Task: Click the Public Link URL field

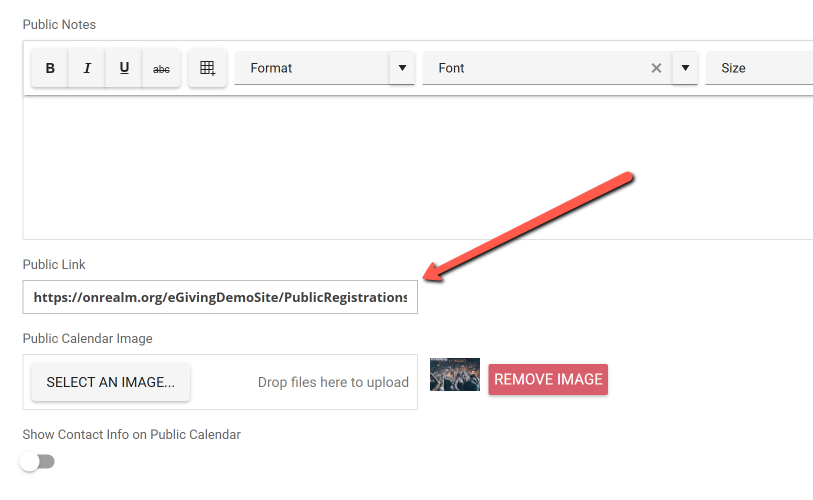Action: point(220,297)
